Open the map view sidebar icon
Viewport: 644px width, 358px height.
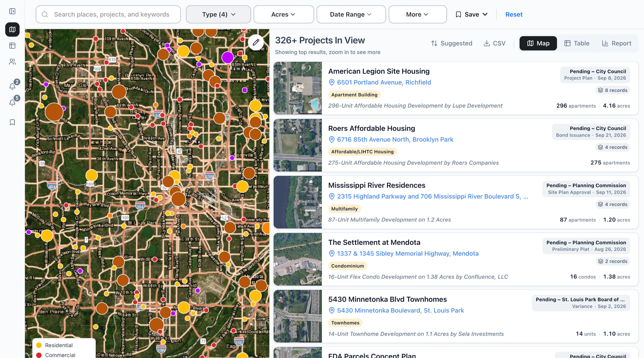12,29
